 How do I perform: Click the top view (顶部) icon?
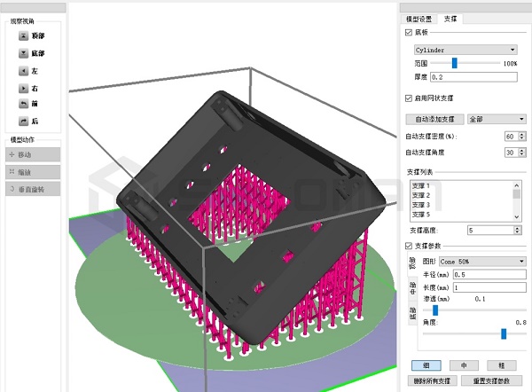(x=21, y=36)
